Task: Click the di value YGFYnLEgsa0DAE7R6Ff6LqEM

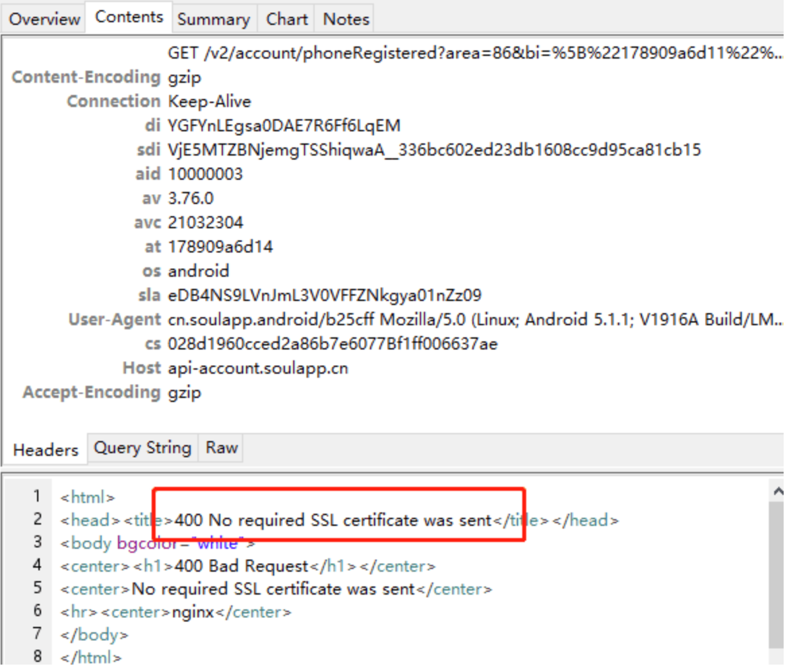Action: click(x=284, y=125)
